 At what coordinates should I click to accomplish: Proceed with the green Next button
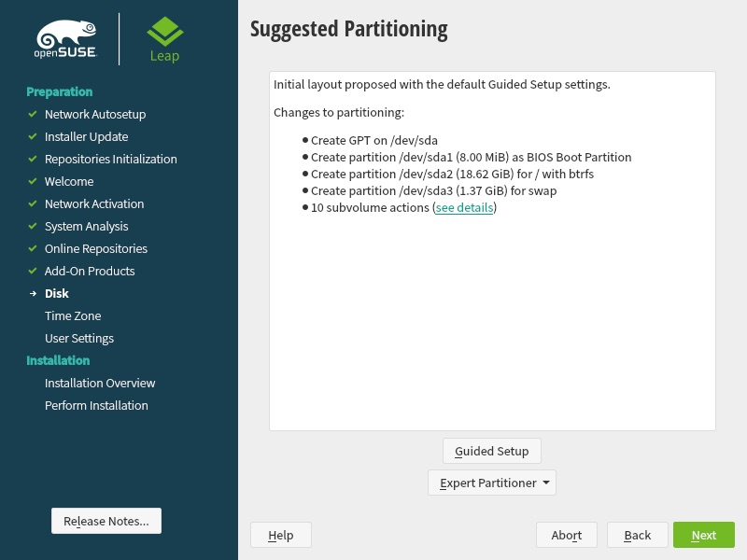point(704,535)
